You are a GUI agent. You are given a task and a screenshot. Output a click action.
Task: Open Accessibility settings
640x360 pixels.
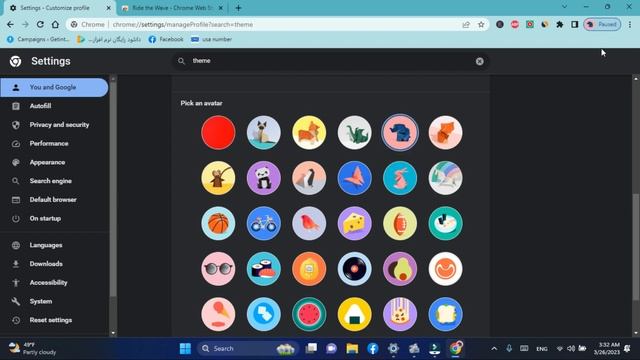pyautogui.click(x=54, y=283)
